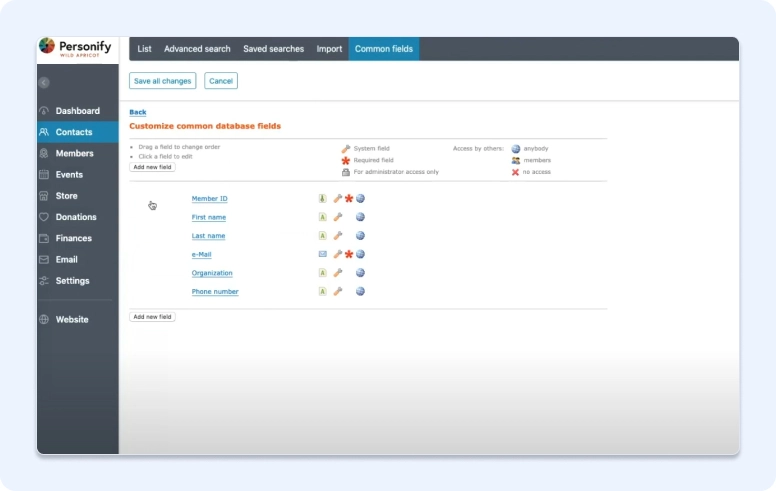Click the Member ID anybody access globe
Image resolution: width=776 pixels, height=491 pixels.
(x=360, y=198)
